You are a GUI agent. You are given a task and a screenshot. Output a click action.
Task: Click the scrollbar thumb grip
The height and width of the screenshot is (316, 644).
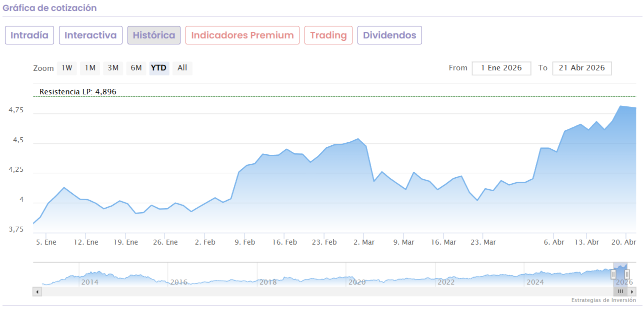[x=620, y=292]
